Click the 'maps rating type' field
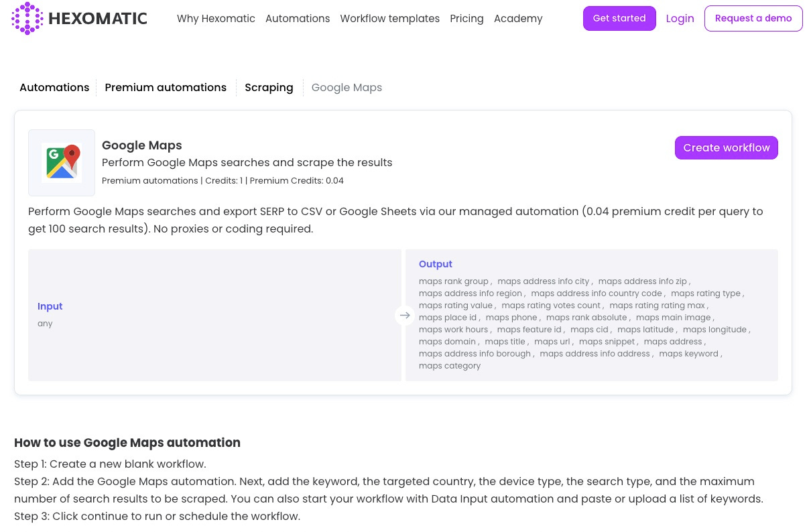The image size is (809, 532). tap(706, 293)
